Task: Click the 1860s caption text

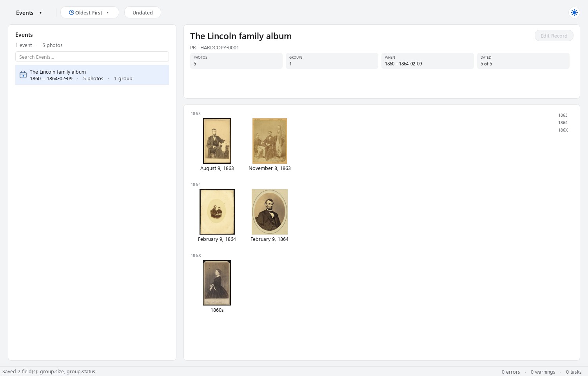Action: 217,310
